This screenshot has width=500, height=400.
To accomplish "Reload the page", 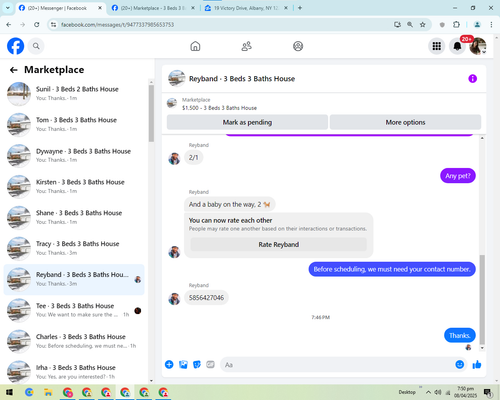I will point(37,24).
